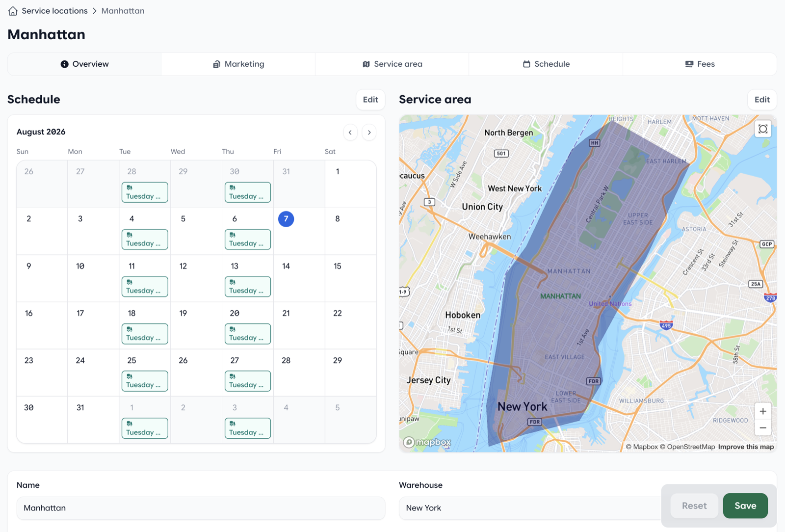Screen dimensions: 785x532
Task: Open the OpenStreetMap attribution link
Action: pyautogui.click(x=687, y=447)
